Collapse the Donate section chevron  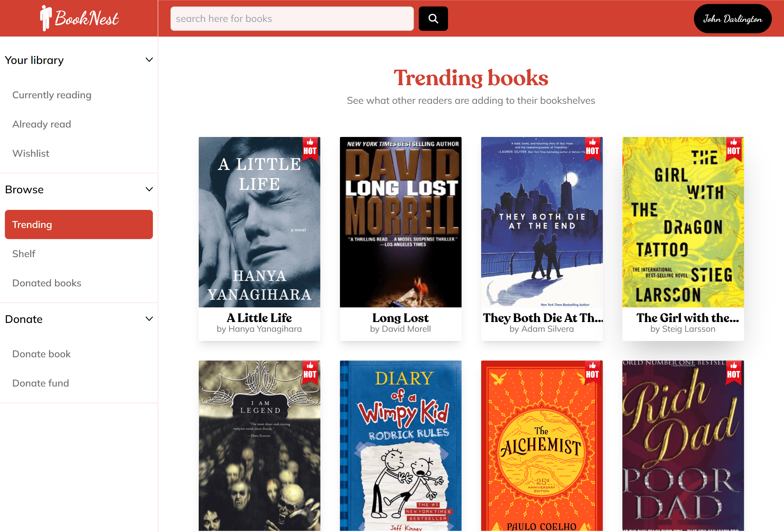coord(149,319)
